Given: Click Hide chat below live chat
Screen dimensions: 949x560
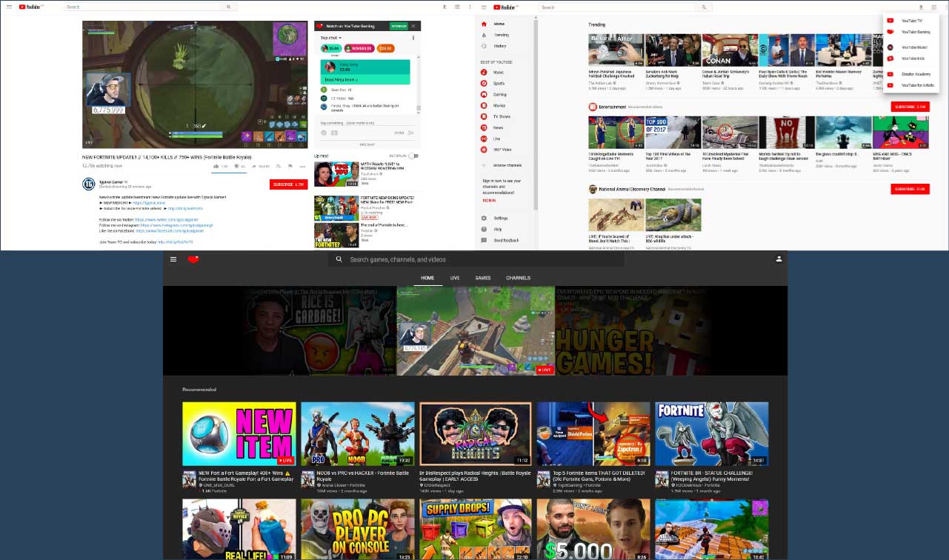Looking at the screenshot, I should click(367, 144).
